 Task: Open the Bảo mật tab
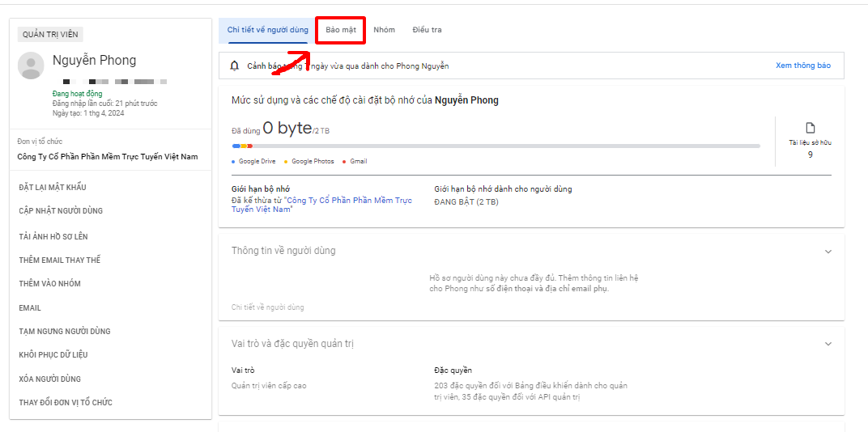pos(340,30)
